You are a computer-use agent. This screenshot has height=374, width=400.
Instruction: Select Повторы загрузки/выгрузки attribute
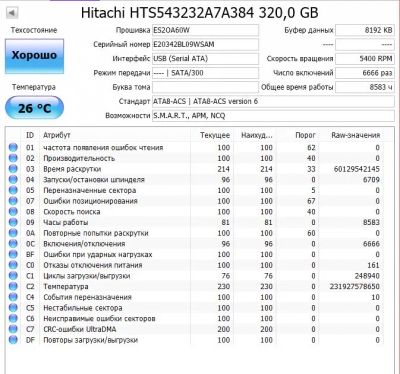[90, 340]
